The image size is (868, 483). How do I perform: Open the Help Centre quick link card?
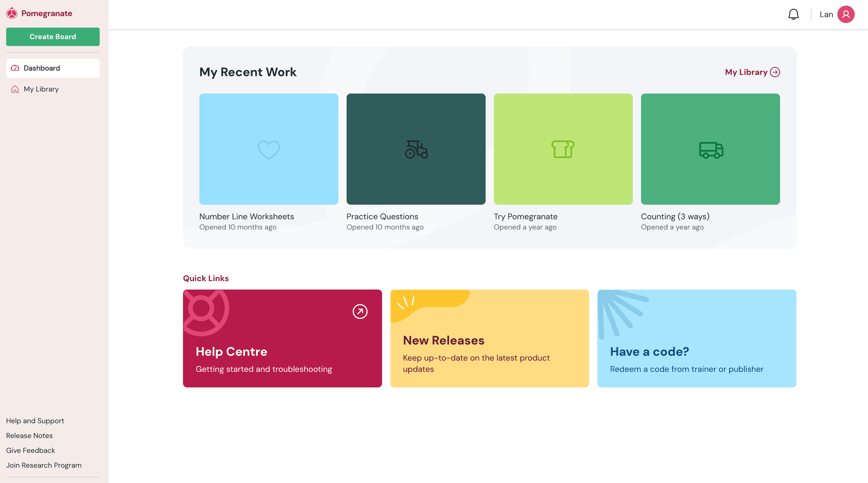tap(282, 338)
